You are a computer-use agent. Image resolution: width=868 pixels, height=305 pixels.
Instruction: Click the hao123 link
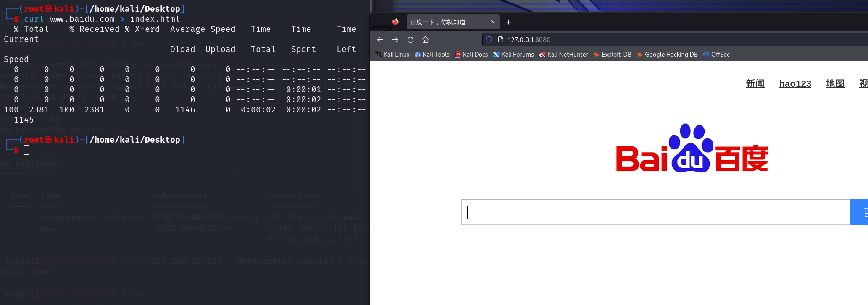(x=795, y=83)
